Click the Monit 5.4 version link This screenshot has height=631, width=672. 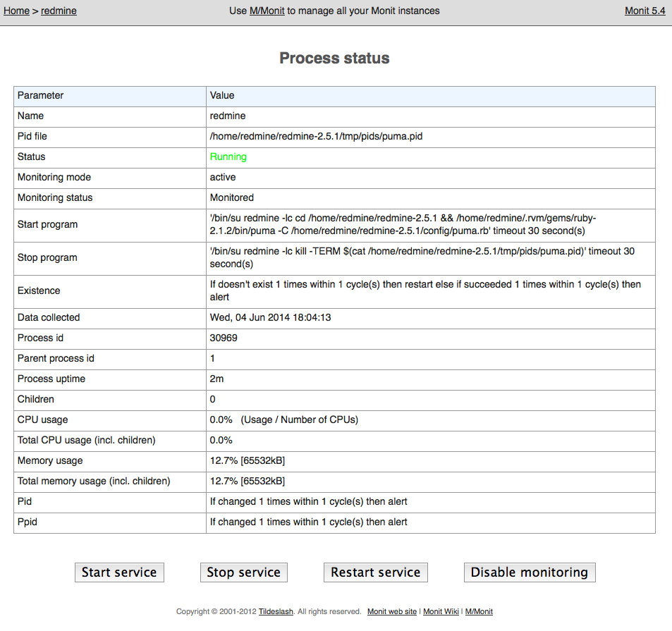coord(645,11)
